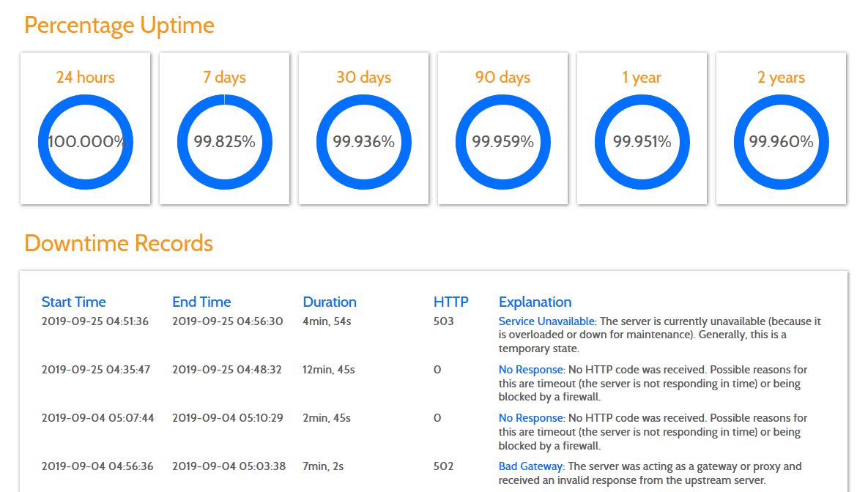
Task: Select the duration "12min, 45s"
Action: point(329,370)
